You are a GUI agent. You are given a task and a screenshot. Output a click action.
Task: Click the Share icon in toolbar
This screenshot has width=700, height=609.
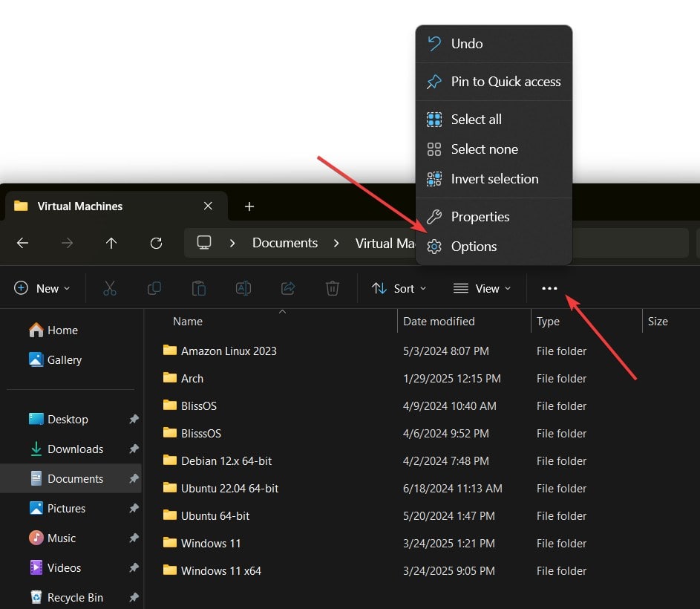tap(288, 288)
